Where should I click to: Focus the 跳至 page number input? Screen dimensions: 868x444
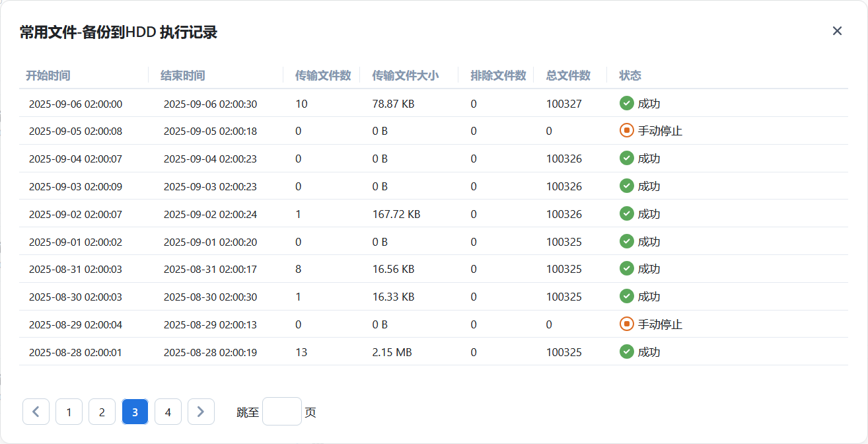[x=282, y=412]
